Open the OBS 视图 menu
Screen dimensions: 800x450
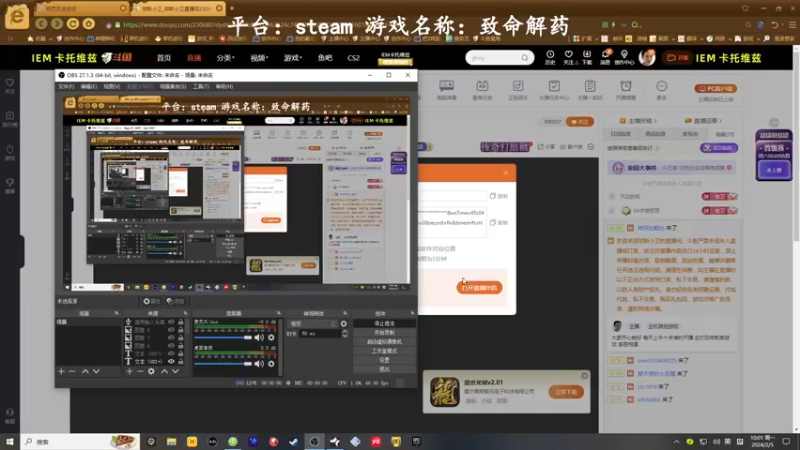click(x=112, y=86)
